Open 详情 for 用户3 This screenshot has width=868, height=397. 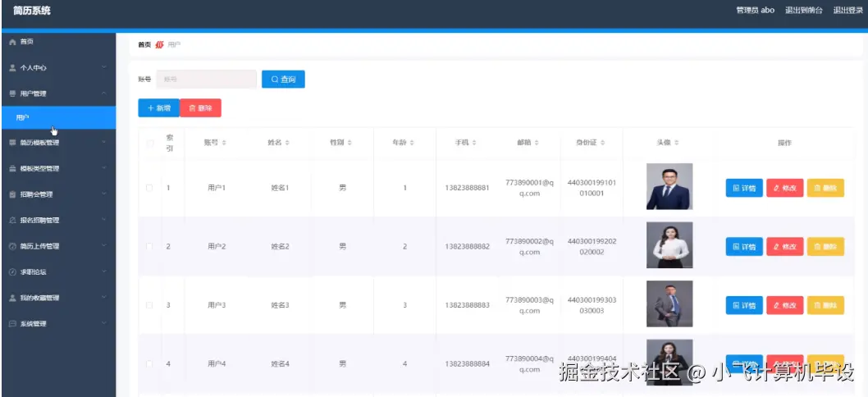point(744,305)
